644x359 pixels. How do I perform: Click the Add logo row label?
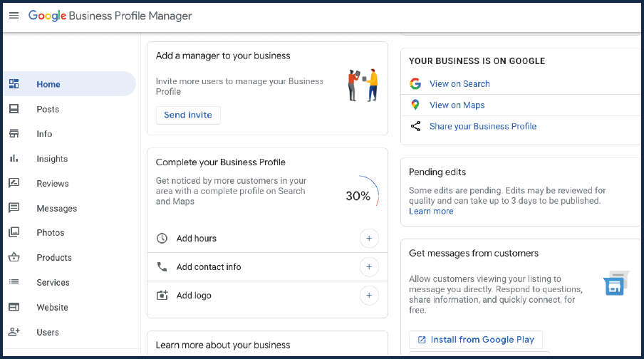click(194, 296)
